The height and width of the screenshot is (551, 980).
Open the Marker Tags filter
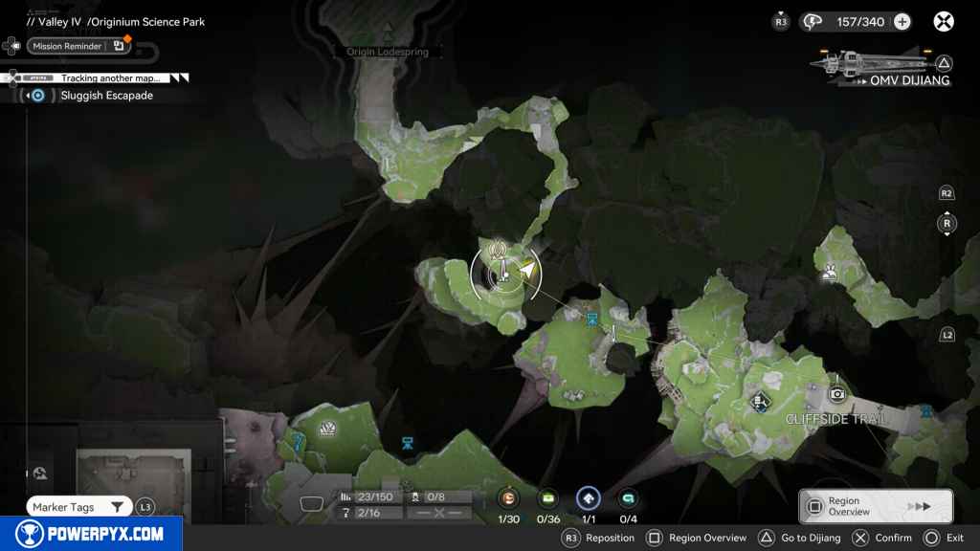click(x=78, y=507)
